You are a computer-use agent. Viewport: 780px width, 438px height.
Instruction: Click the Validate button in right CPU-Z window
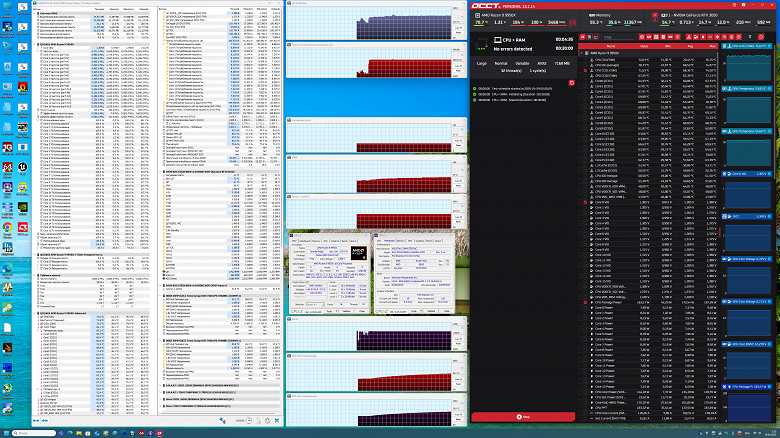(x=431, y=311)
